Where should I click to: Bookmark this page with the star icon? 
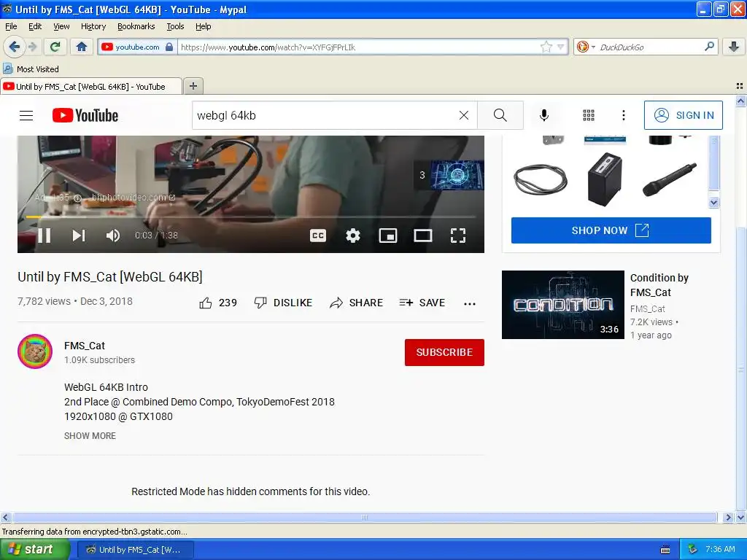[x=546, y=47]
